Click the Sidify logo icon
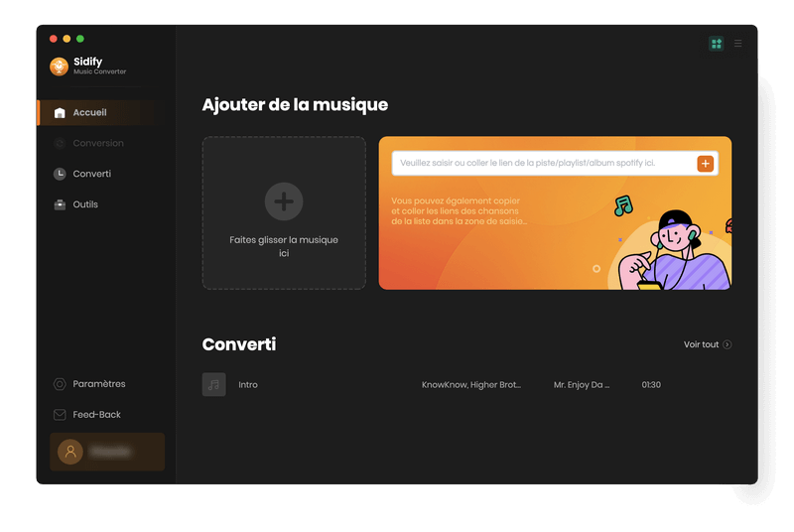The width and height of the screenshot is (794, 532). [60, 66]
